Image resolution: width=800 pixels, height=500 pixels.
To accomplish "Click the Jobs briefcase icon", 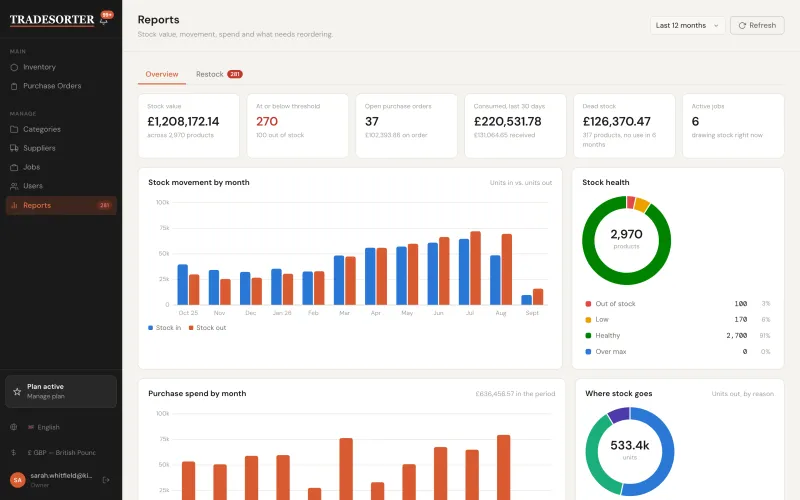I will click(x=14, y=167).
